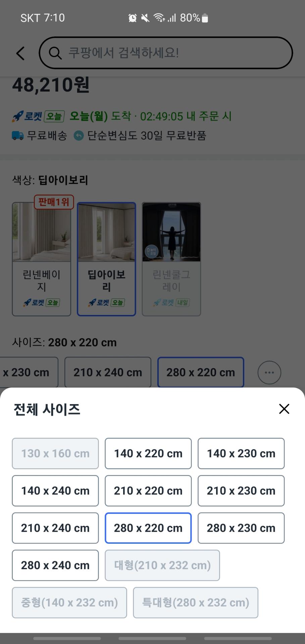Pick the 210 x 230 cm option
The height and width of the screenshot is (644, 305).
point(241,491)
